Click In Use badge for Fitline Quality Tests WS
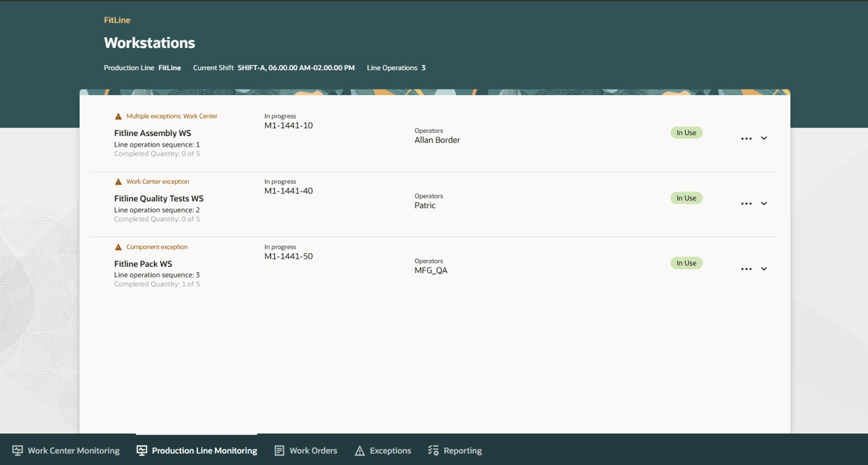Viewport: 868px width, 465px height. [x=687, y=198]
